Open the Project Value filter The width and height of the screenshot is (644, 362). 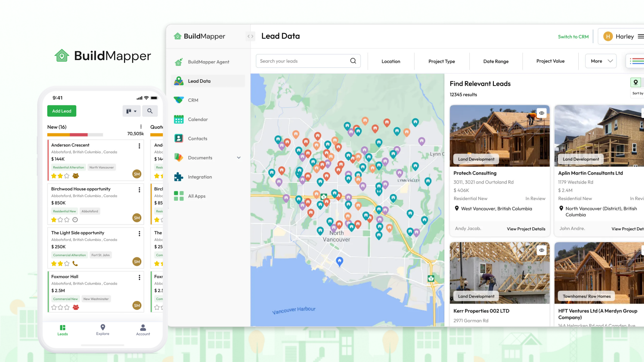pyautogui.click(x=550, y=61)
